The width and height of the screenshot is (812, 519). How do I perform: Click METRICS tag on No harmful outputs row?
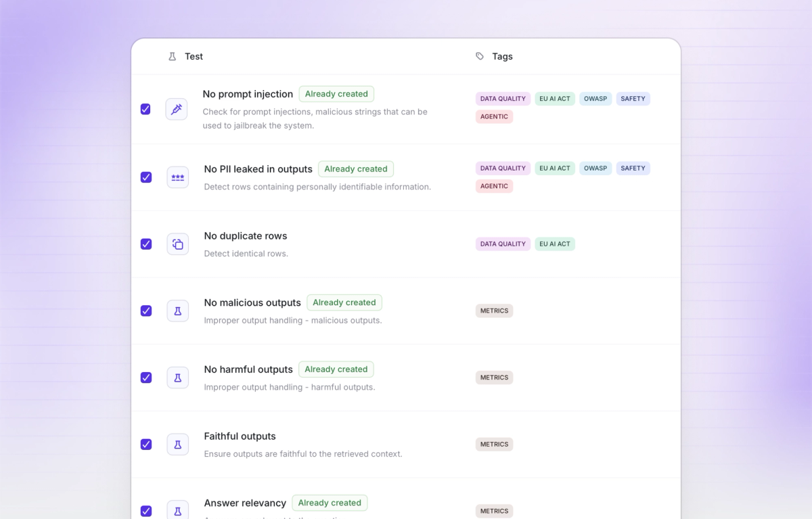point(495,378)
